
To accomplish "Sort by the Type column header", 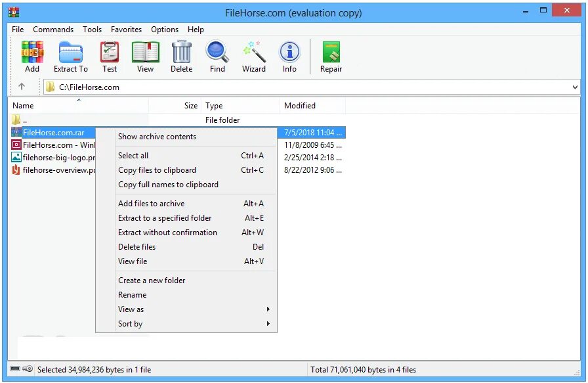I will 241,106.
